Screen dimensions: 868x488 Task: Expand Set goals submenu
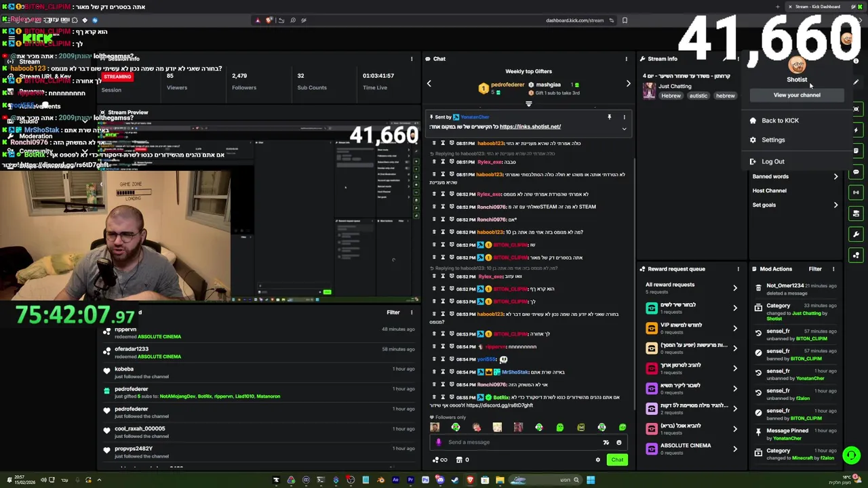tap(795, 205)
